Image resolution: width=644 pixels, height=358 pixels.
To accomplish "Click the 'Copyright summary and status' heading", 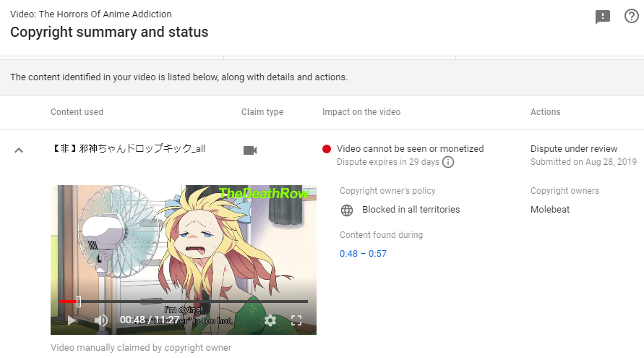I will pos(109,32).
